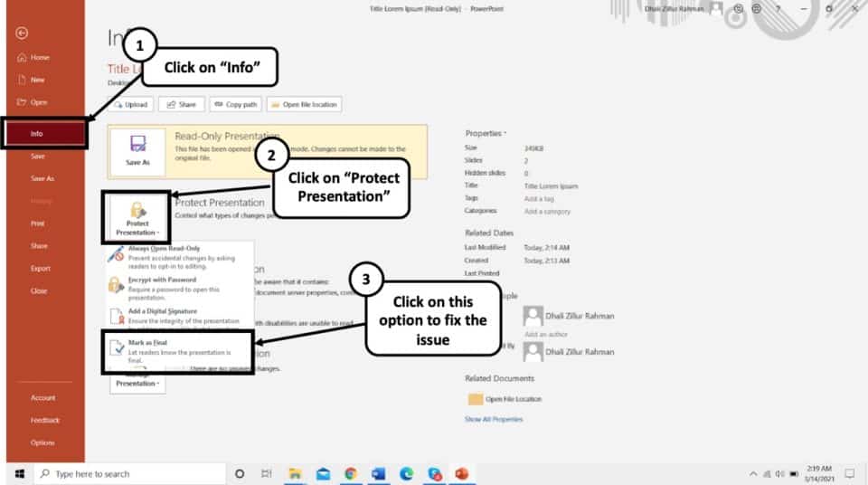Click the PowerPoint icon in the taskbar

point(462,474)
